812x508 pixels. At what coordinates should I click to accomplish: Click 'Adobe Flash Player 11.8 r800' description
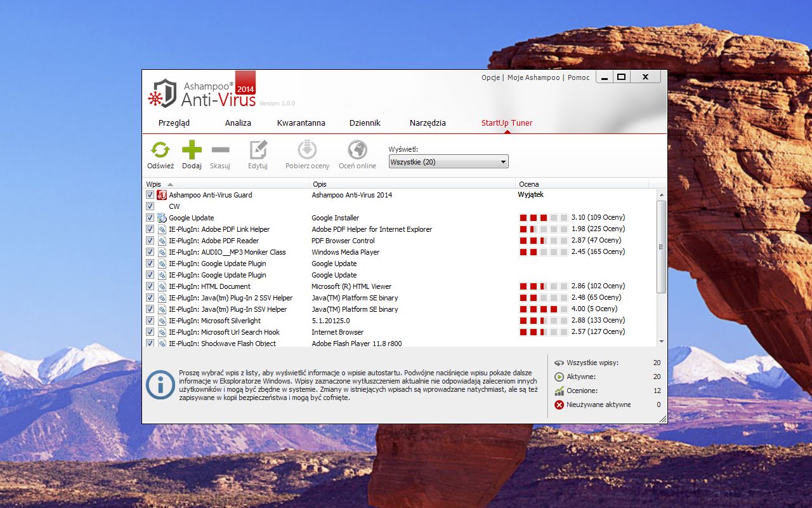tap(357, 344)
